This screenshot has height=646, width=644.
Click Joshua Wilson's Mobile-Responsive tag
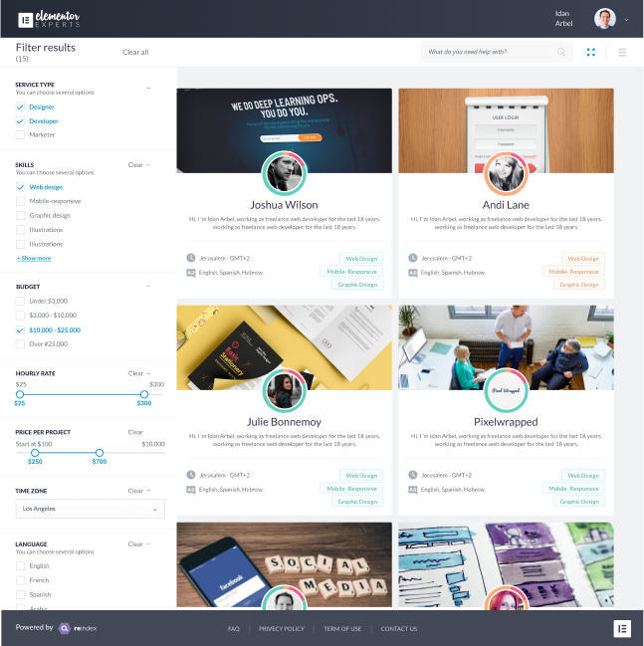351,272
